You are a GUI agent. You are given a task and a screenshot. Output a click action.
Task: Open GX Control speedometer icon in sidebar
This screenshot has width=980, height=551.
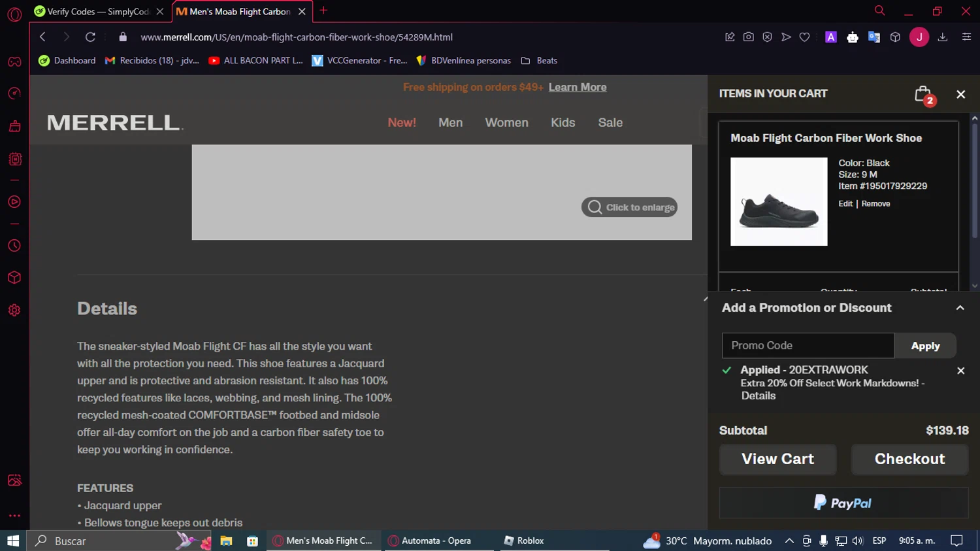[x=14, y=93]
